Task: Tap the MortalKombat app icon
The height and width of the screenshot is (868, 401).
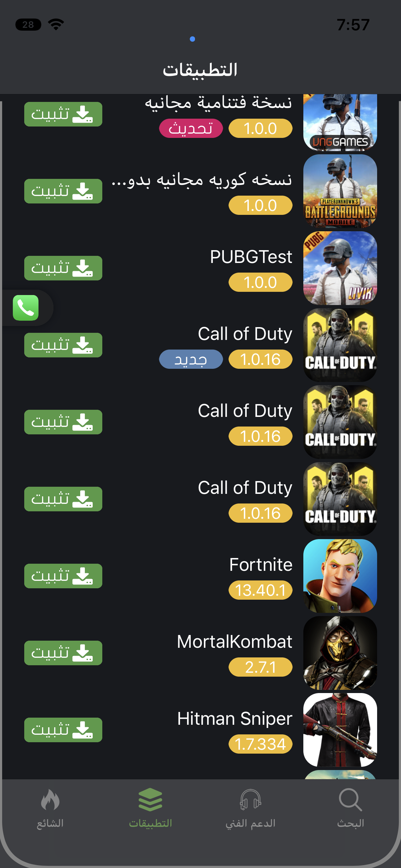Action: 340,653
